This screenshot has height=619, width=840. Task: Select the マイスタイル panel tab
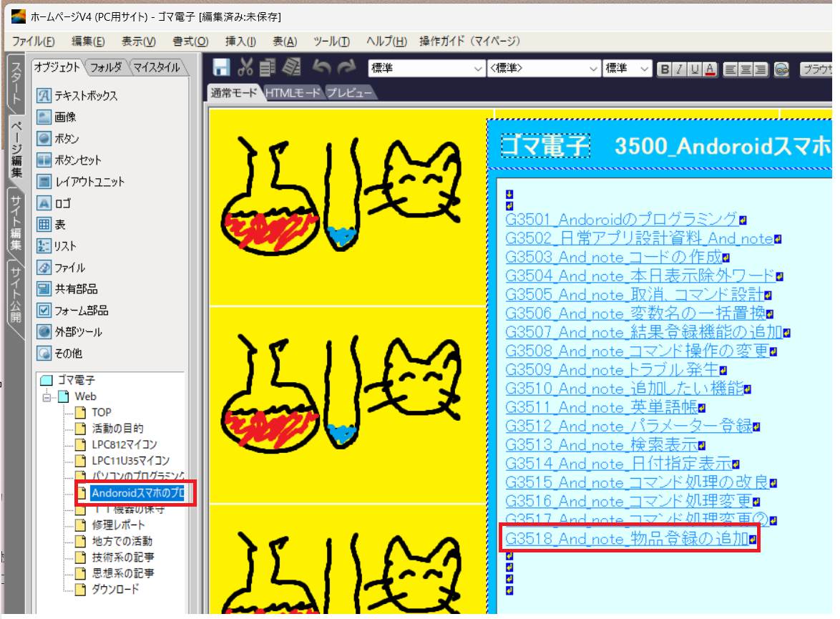tap(157, 67)
